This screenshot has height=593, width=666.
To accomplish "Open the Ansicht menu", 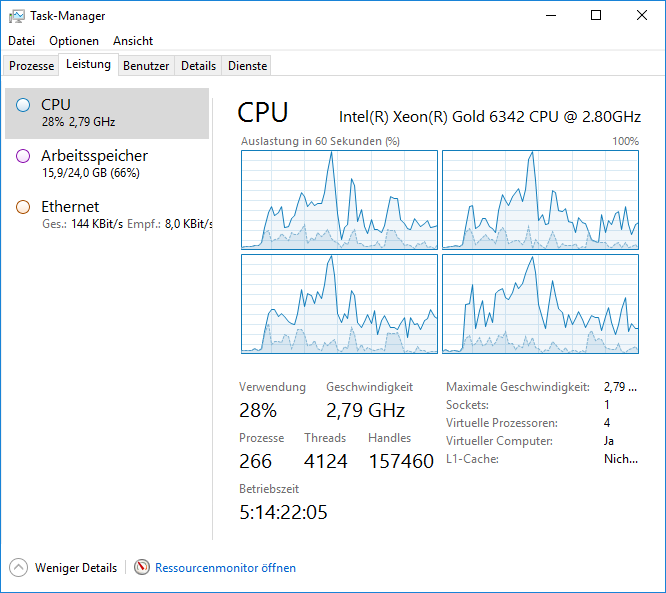I will 133,41.
